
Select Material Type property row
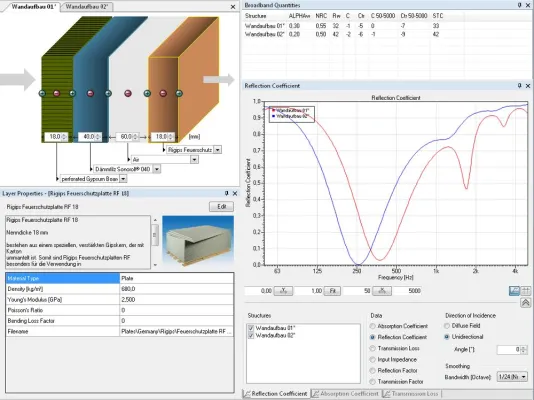tap(120, 278)
